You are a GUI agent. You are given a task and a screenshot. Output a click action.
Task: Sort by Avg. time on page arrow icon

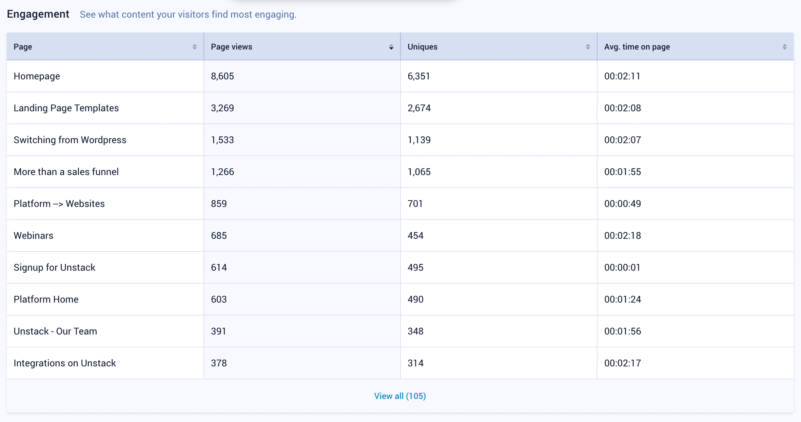(x=785, y=47)
